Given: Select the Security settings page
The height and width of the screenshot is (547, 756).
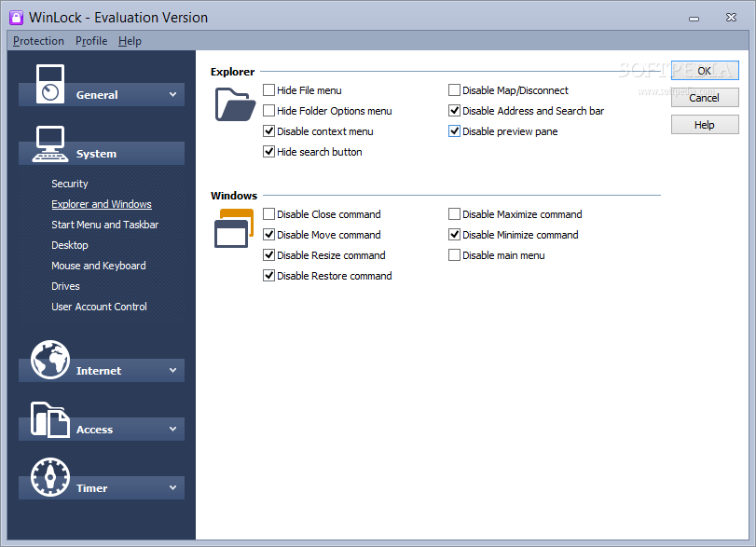Looking at the screenshot, I should pos(70,184).
